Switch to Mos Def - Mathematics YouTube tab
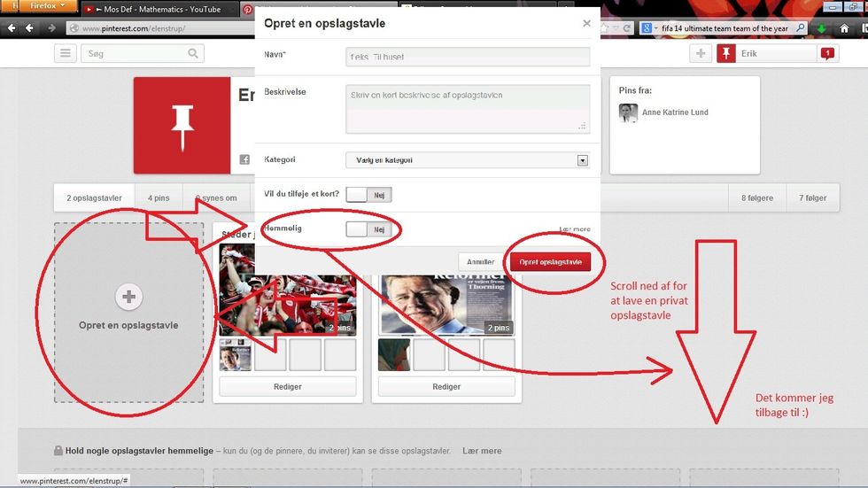 tap(159, 10)
